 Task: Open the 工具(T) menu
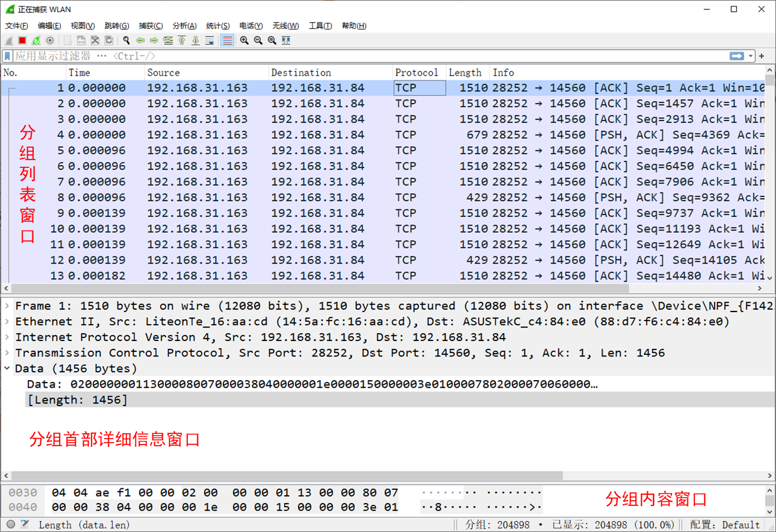coord(320,26)
